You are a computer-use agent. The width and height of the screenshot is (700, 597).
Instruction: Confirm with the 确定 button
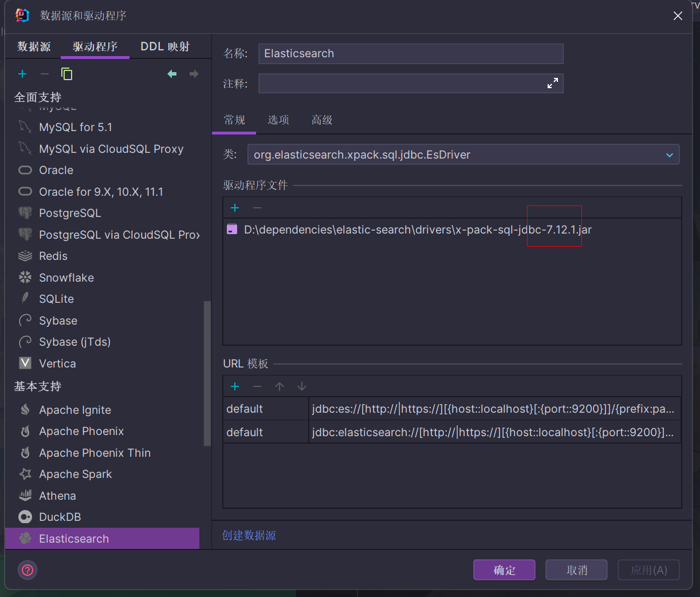(504, 570)
